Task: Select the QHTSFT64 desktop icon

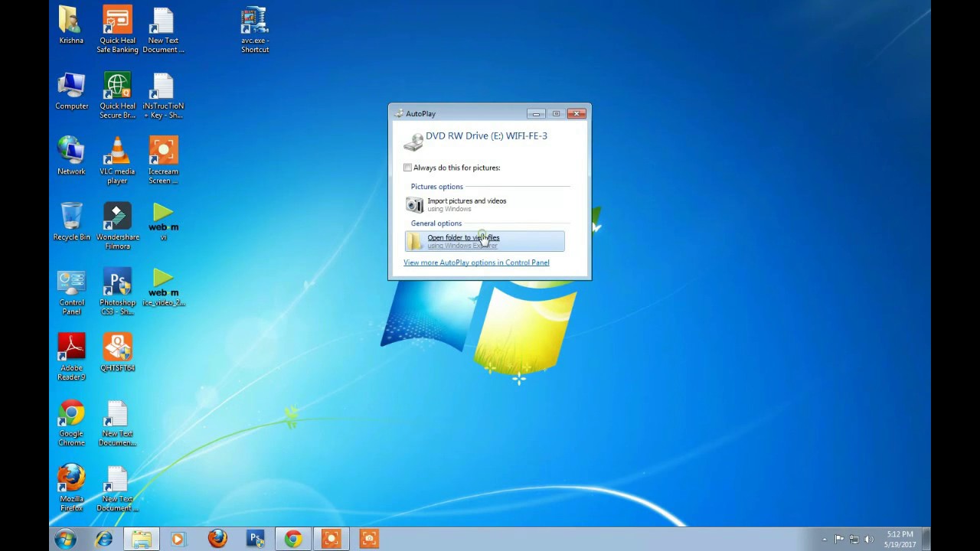Action: coord(117,354)
